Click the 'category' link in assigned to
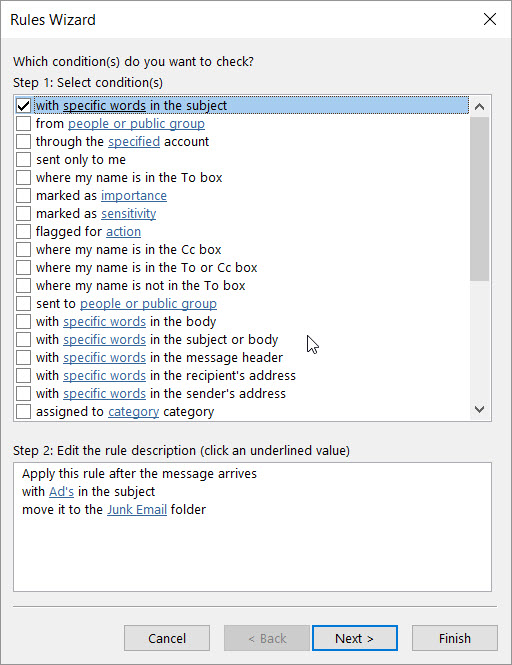 point(134,411)
